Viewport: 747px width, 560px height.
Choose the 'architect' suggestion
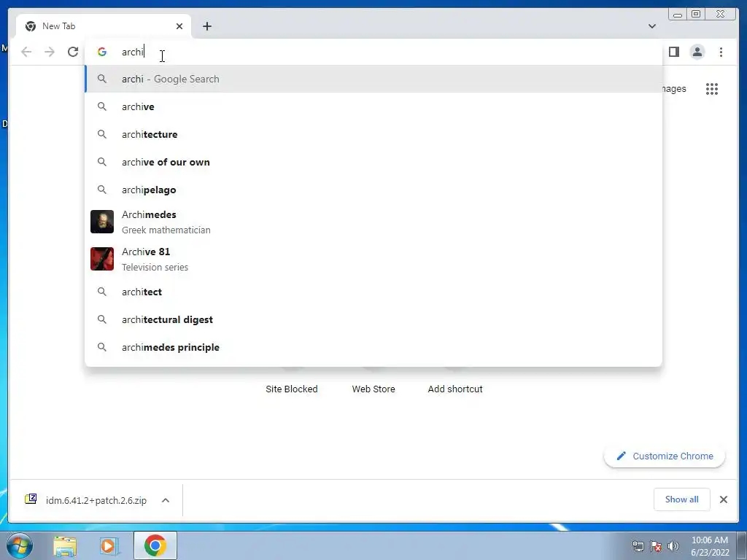tap(373, 292)
